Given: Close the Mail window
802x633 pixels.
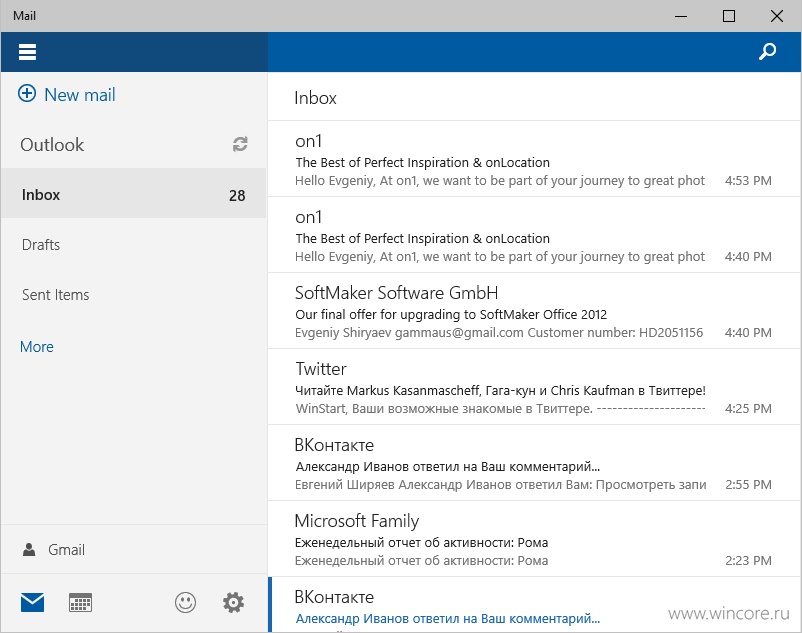Looking at the screenshot, I should (x=777, y=16).
